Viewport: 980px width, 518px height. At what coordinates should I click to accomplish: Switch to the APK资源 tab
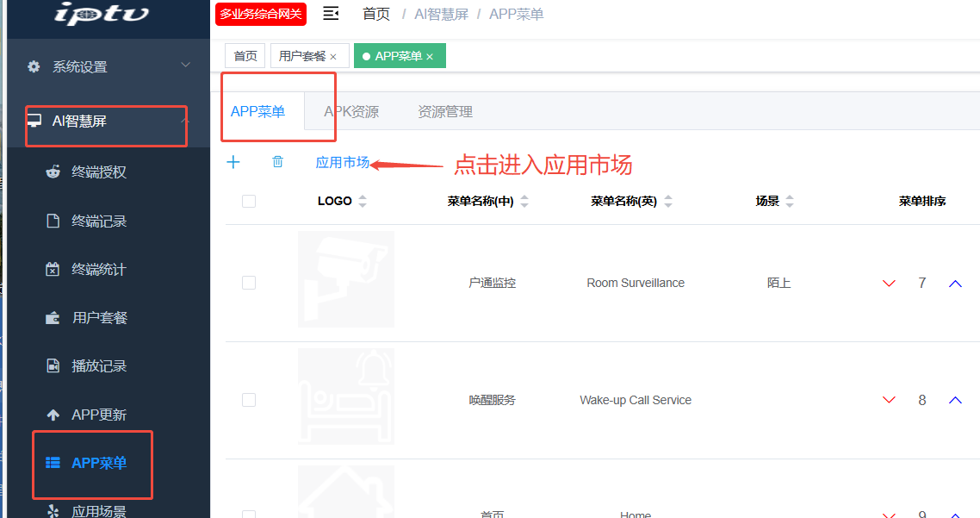pyautogui.click(x=351, y=112)
